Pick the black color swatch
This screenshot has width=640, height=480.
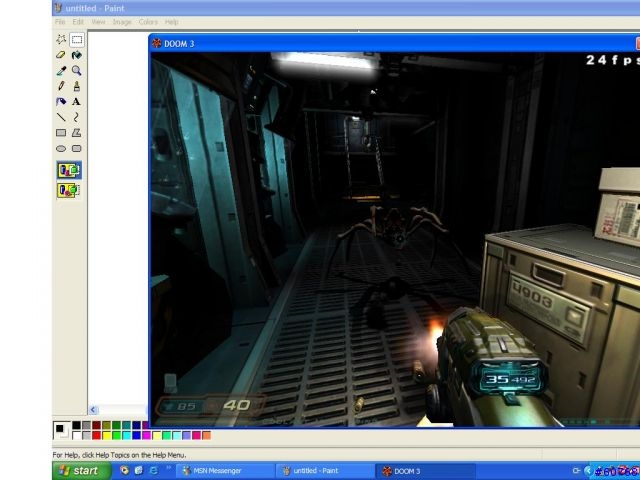pos(76,425)
